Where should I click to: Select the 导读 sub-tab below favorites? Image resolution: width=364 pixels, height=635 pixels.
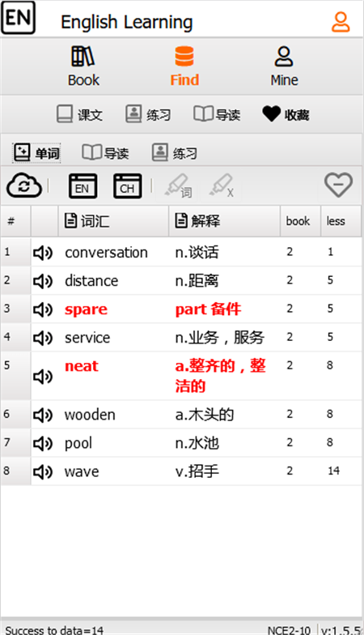[x=105, y=153]
